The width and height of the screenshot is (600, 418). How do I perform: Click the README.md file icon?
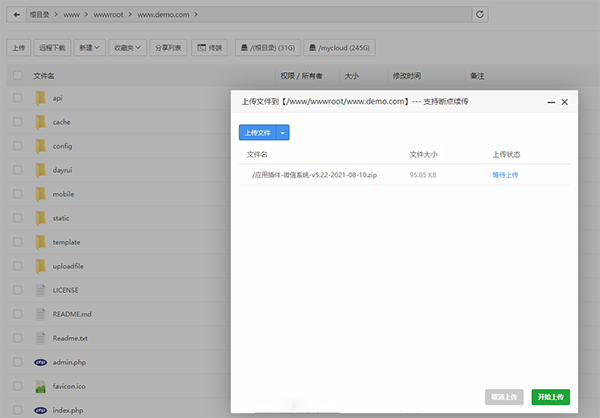tap(41, 314)
